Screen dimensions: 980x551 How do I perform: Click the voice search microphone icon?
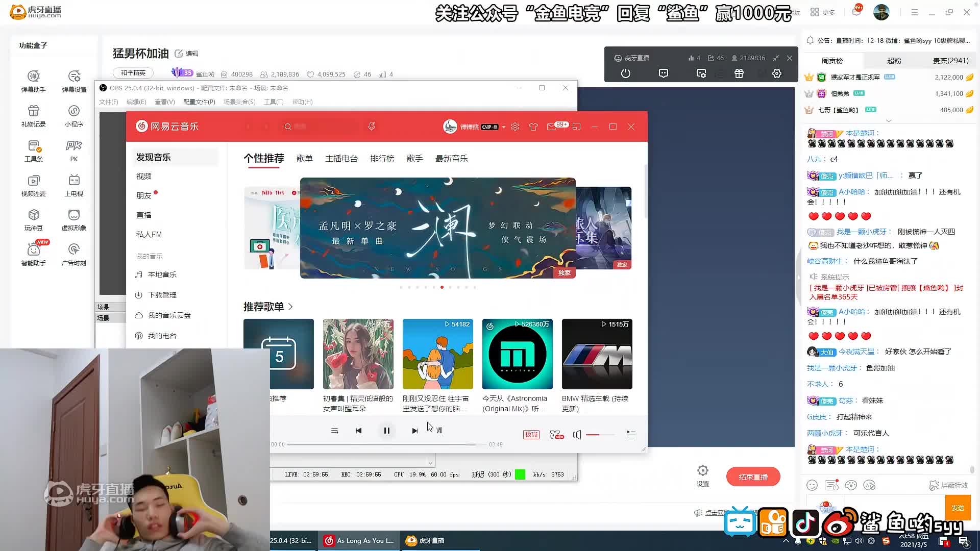pyautogui.click(x=372, y=126)
